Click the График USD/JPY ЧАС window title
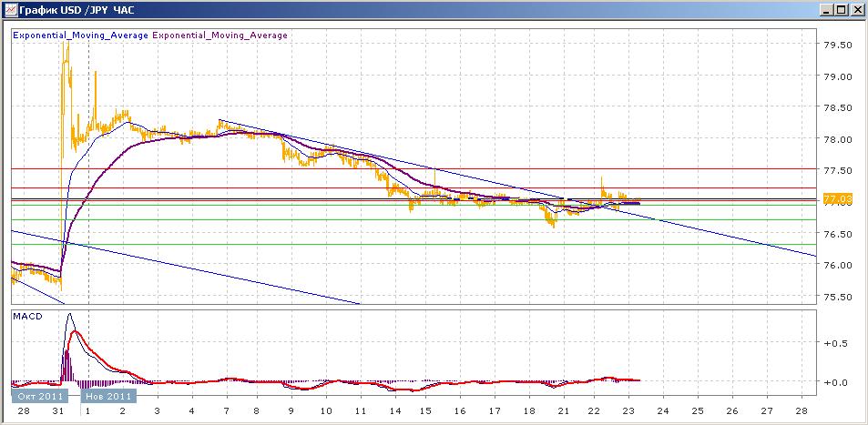Screen dimensions: 868x425 (x=77, y=9)
